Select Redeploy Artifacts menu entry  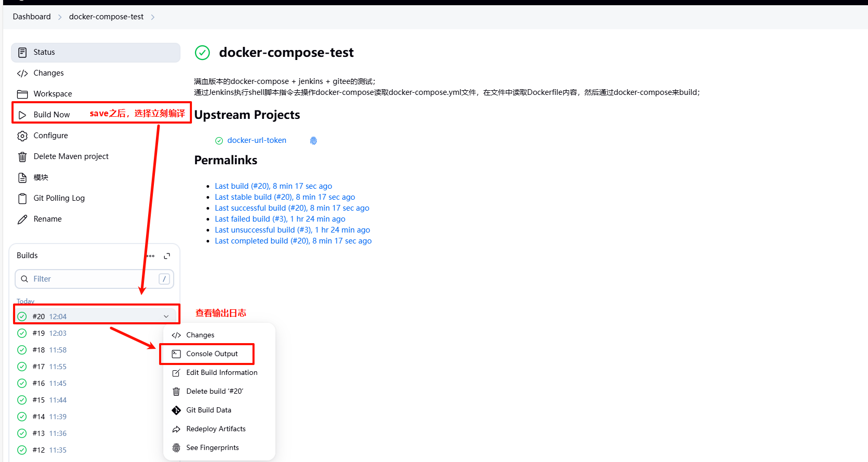pos(219,429)
